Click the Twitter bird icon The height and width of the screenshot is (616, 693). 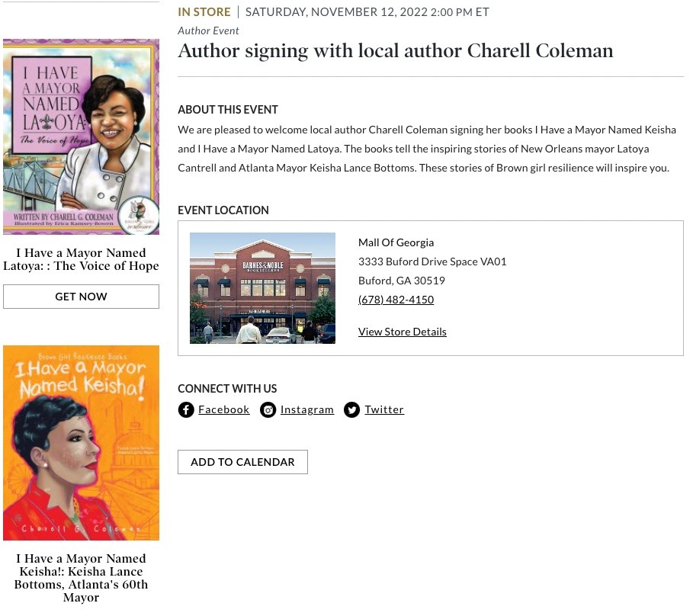pos(351,410)
